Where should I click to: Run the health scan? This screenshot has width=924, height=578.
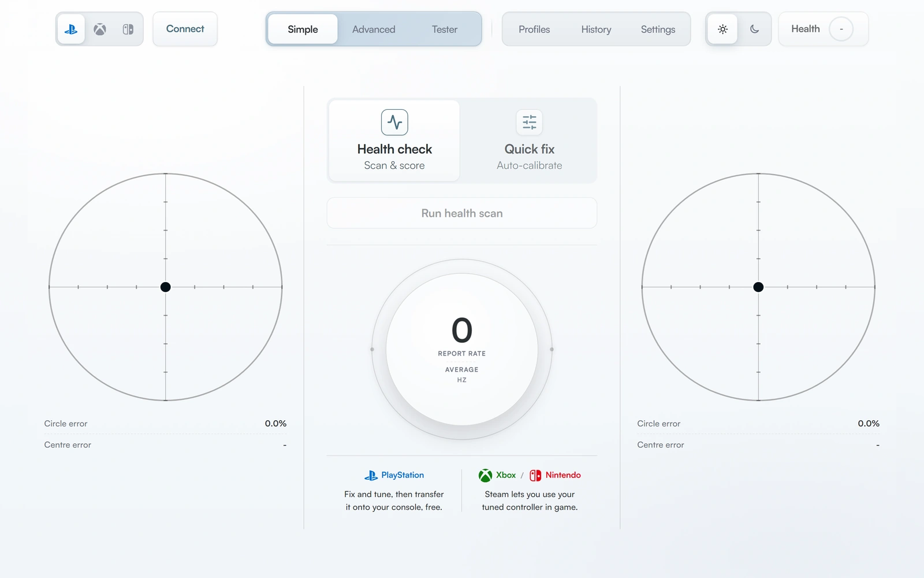point(462,213)
